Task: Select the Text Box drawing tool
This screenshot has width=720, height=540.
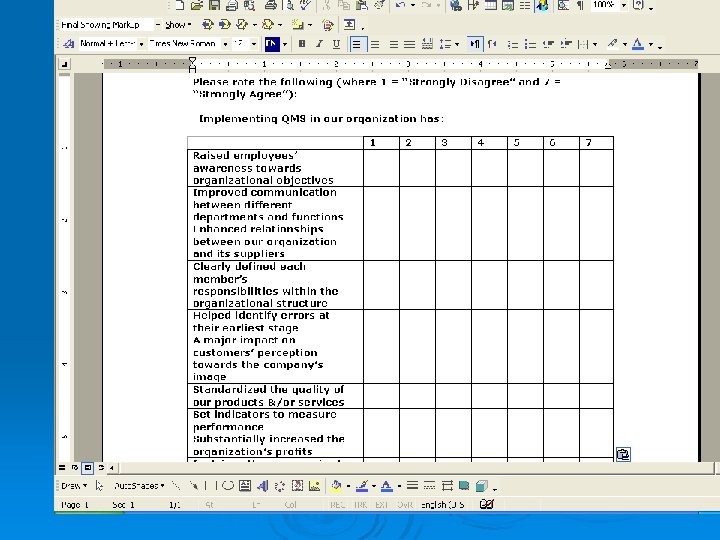Action: point(245,486)
